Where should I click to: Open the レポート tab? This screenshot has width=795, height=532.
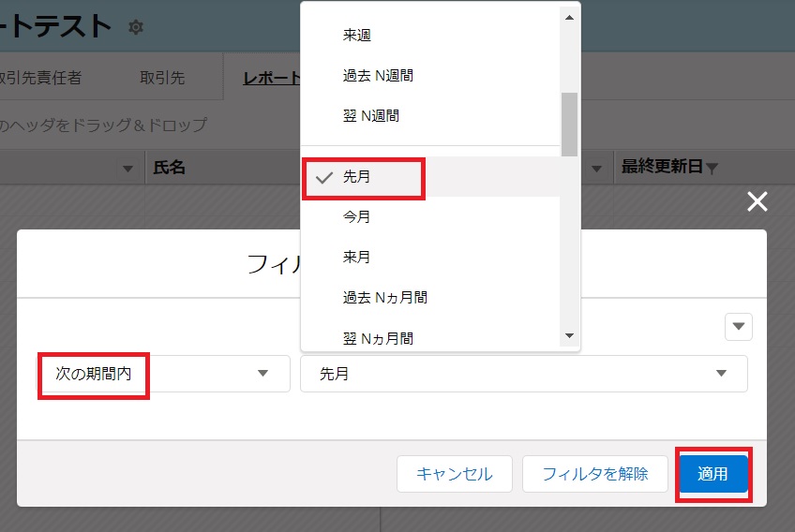[x=272, y=78]
